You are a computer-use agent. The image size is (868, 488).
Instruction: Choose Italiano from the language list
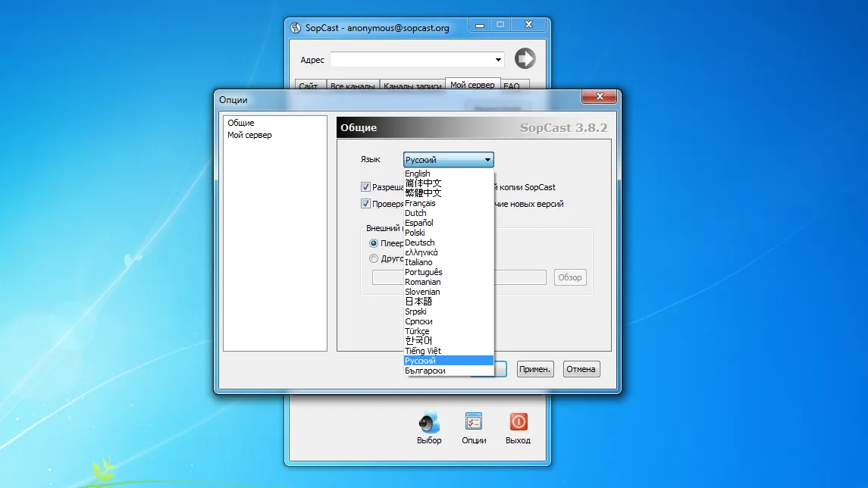(449, 262)
